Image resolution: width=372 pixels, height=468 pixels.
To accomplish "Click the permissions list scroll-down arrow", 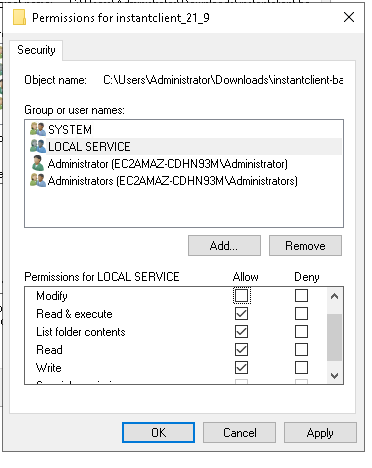I will (x=334, y=375).
